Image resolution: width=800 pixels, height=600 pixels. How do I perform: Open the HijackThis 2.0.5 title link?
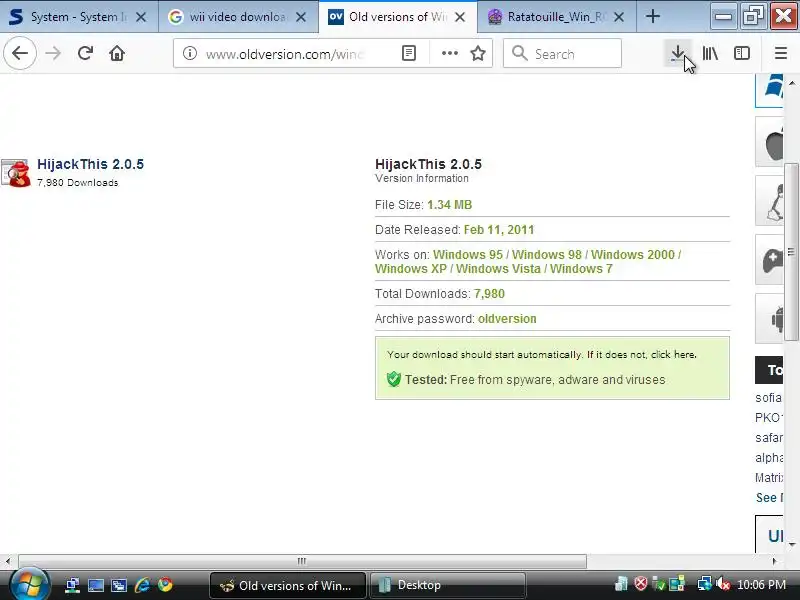coord(90,164)
